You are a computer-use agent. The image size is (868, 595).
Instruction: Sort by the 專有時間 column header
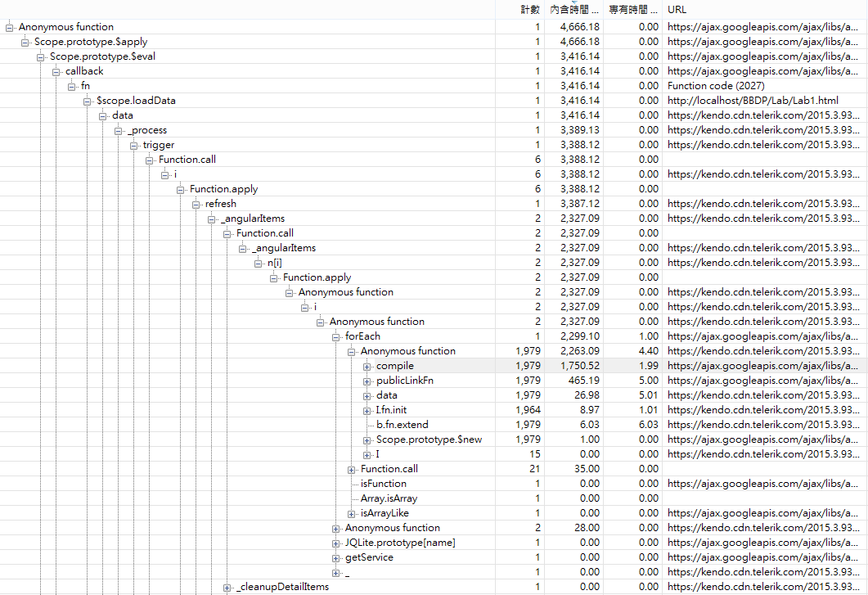tap(632, 10)
